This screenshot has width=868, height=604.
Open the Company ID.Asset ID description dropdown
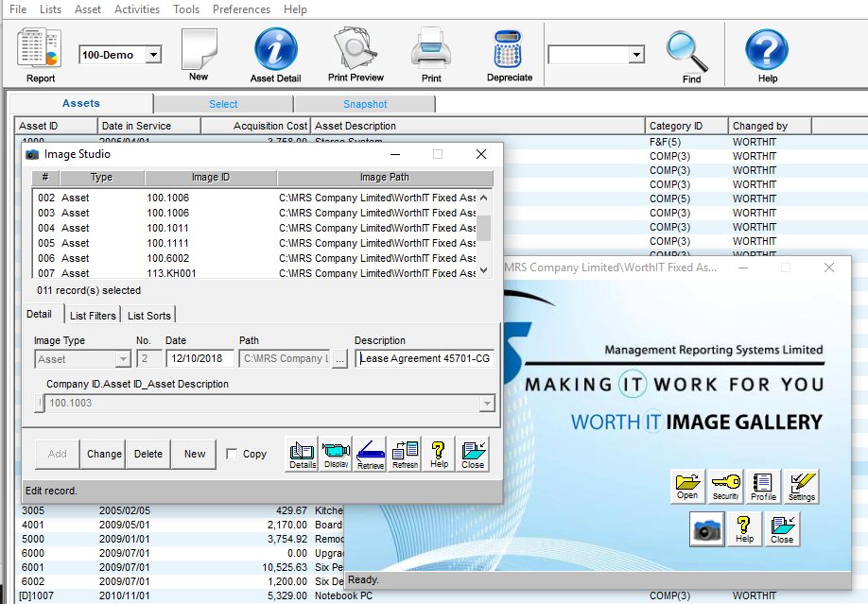click(x=487, y=404)
